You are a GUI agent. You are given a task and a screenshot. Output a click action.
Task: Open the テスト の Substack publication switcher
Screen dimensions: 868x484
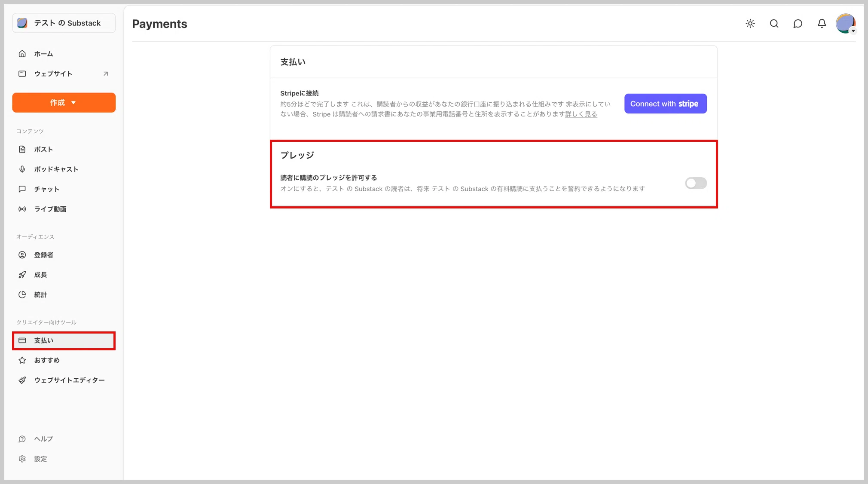coord(64,23)
